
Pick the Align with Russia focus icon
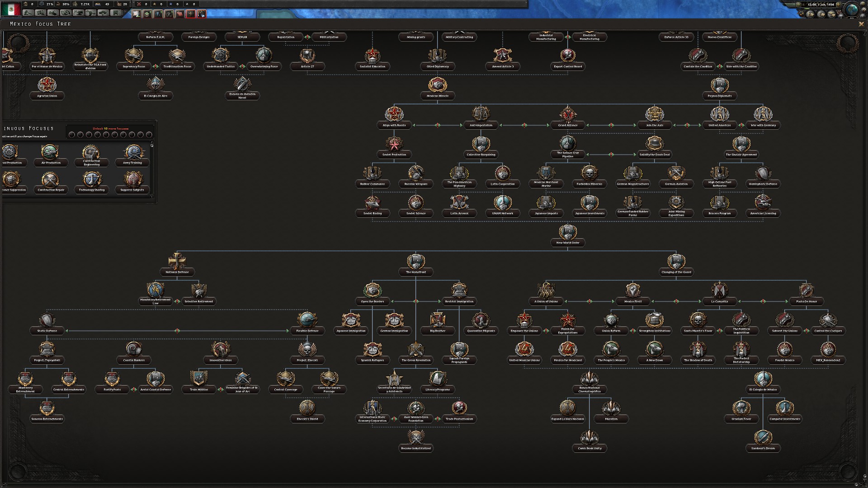394,114
